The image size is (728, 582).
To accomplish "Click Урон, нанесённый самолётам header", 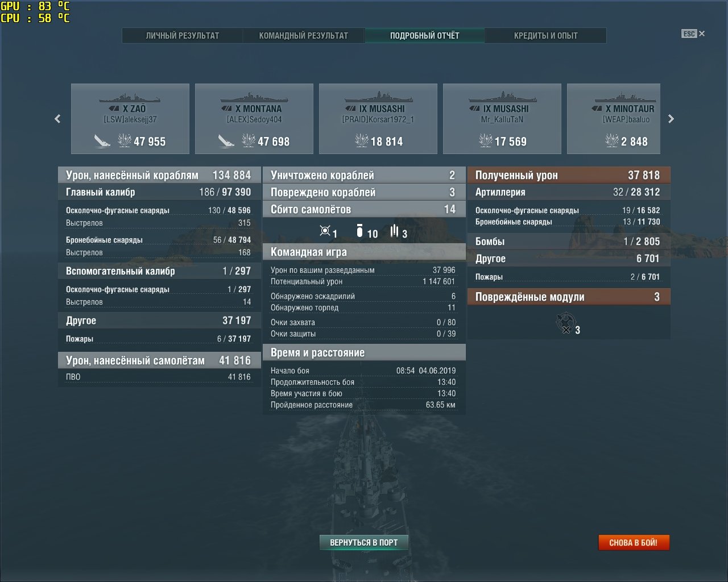I will coord(159,360).
